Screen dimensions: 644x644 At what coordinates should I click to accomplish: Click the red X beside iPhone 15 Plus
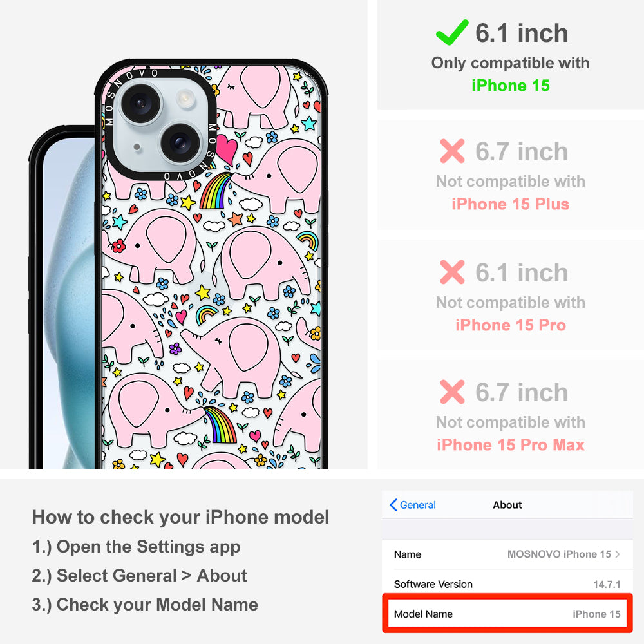pyautogui.click(x=452, y=151)
